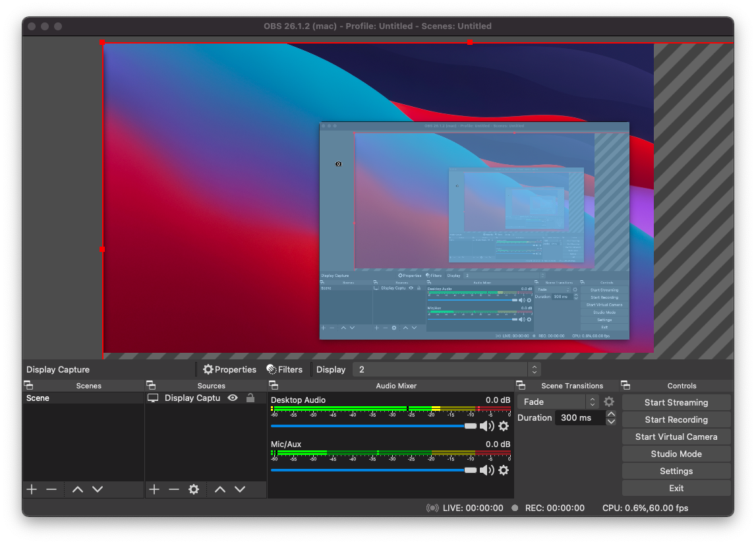Move scene down in Scenes list

coord(98,489)
